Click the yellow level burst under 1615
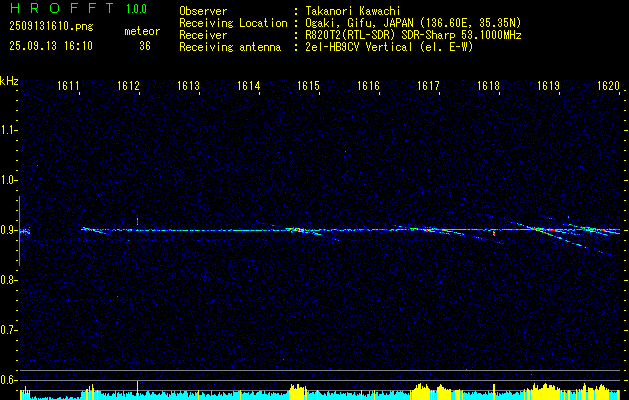 pyautogui.click(x=298, y=392)
